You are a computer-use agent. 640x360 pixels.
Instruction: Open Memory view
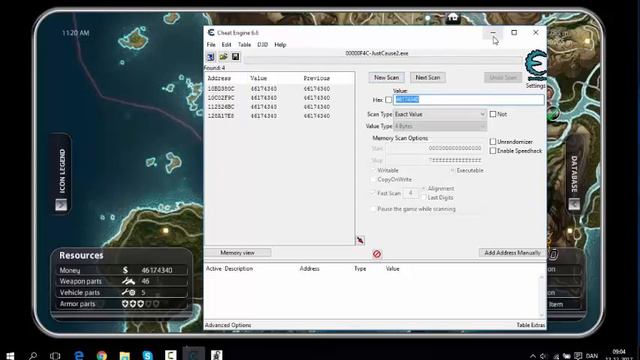click(238, 253)
